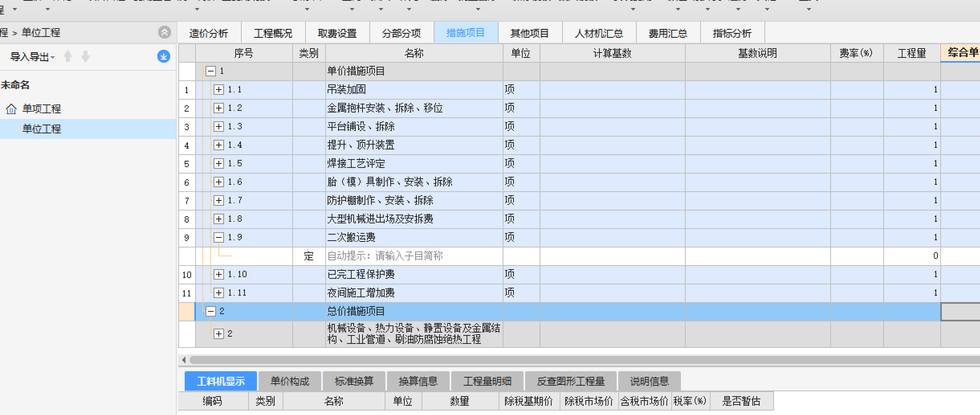
Task: Move item up with the up arrow icon
Action: 68,56
